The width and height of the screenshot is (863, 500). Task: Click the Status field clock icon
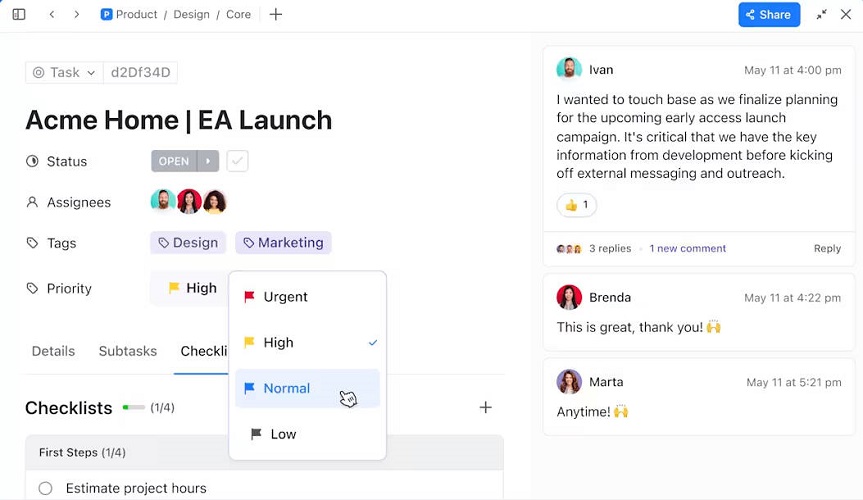coord(32,161)
